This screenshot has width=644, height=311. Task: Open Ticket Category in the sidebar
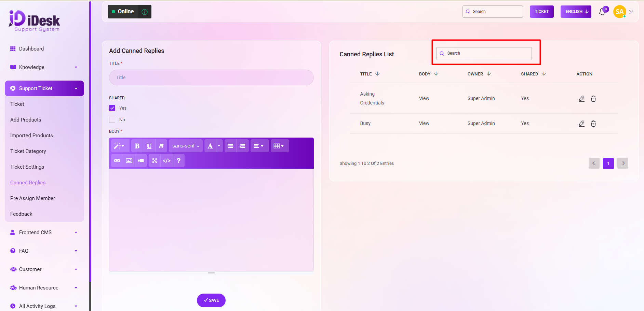[x=28, y=151]
